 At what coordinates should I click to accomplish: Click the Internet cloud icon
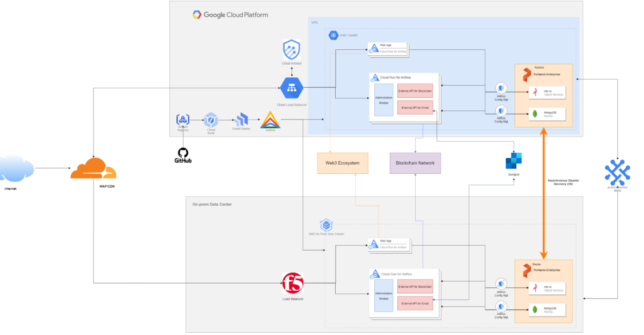16,168
